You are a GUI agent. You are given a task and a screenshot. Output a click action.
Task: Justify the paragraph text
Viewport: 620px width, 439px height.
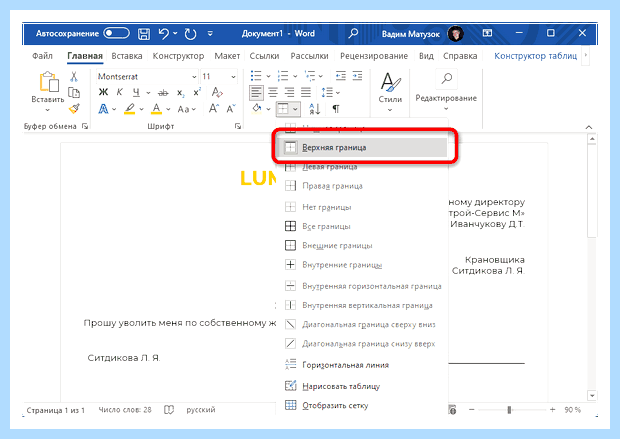[306, 93]
